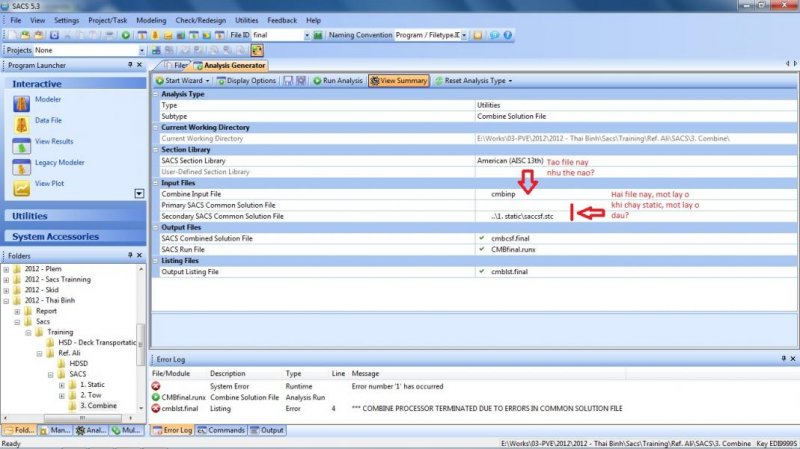Close the Program Launcher panel
The image size is (800, 449).
click(139, 65)
